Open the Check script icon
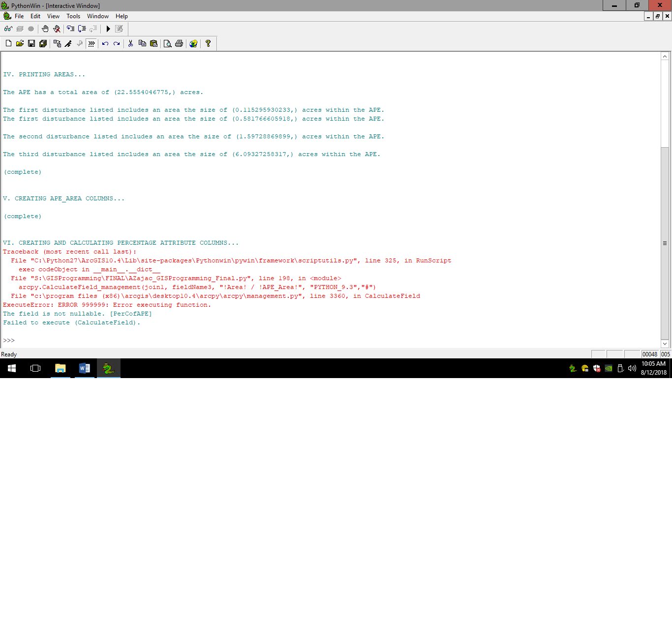The width and height of the screenshot is (672, 638). (80, 43)
